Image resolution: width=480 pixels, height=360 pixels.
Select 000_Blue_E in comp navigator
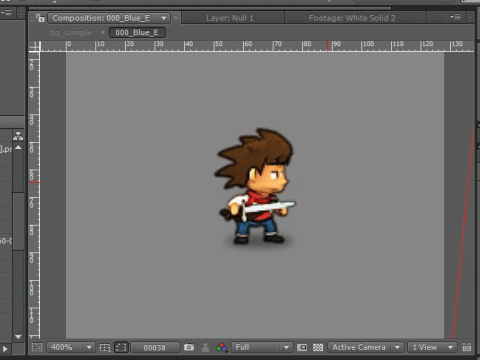[x=137, y=32]
